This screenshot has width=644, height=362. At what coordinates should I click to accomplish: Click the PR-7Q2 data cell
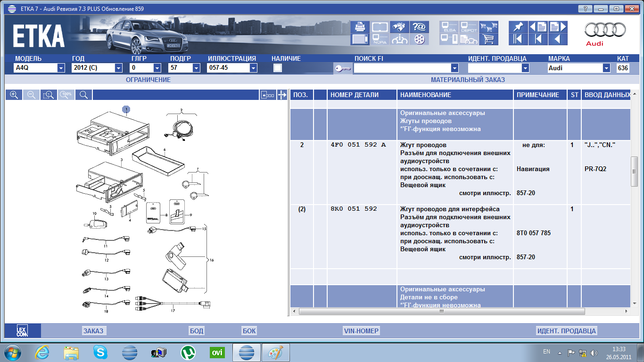click(595, 169)
